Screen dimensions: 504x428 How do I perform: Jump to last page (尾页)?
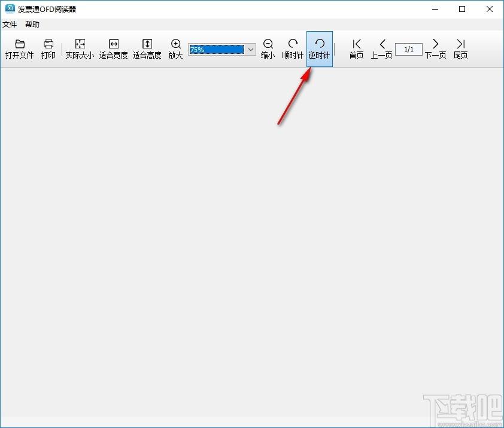click(x=461, y=49)
